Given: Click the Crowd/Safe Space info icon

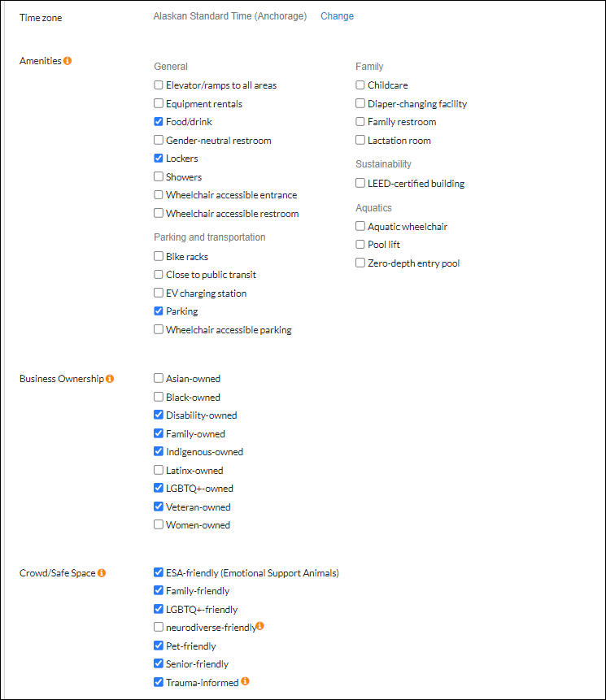Looking at the screenshot, I should point(102,572).
